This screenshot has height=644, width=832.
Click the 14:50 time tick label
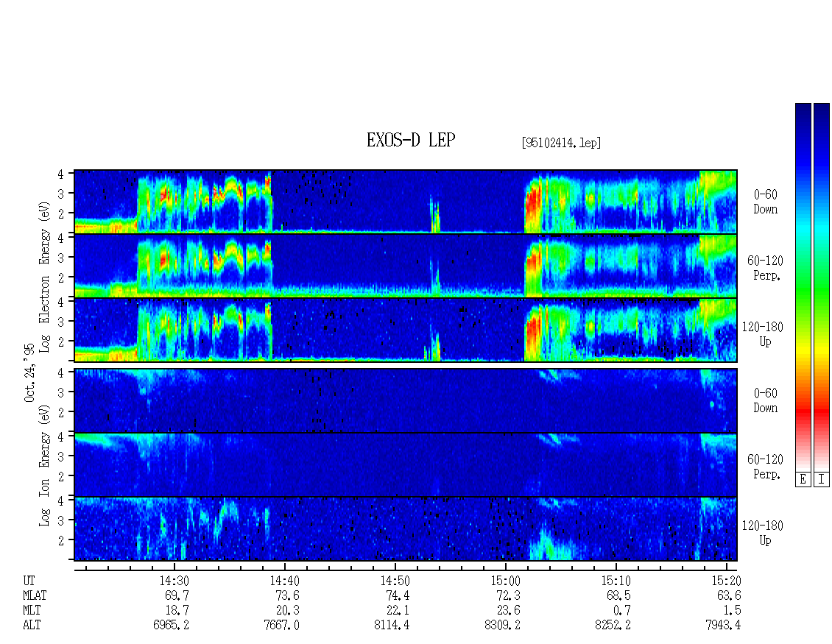coord(395,581)
